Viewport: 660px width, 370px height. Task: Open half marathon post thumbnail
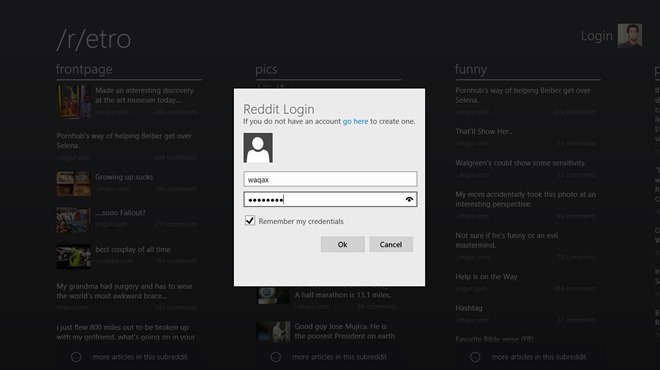tap(273, 295)
